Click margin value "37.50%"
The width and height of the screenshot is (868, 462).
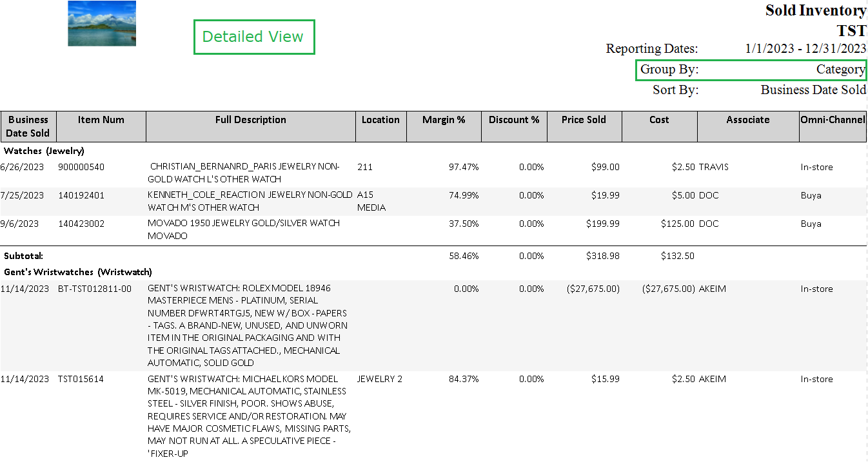pyautogui.click(x=464, y=224)
